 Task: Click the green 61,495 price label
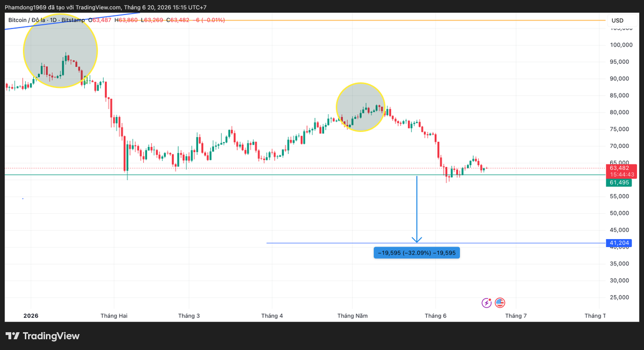tap(619, 183)
